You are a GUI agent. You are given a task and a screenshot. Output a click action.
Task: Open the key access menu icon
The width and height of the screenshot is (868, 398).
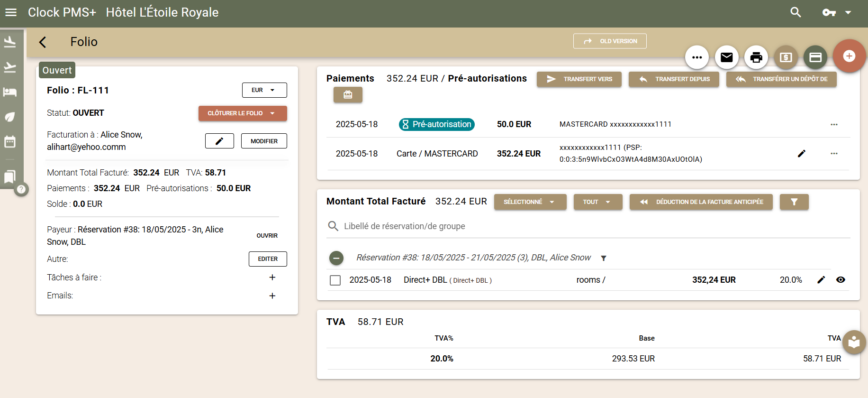point(829,13)
